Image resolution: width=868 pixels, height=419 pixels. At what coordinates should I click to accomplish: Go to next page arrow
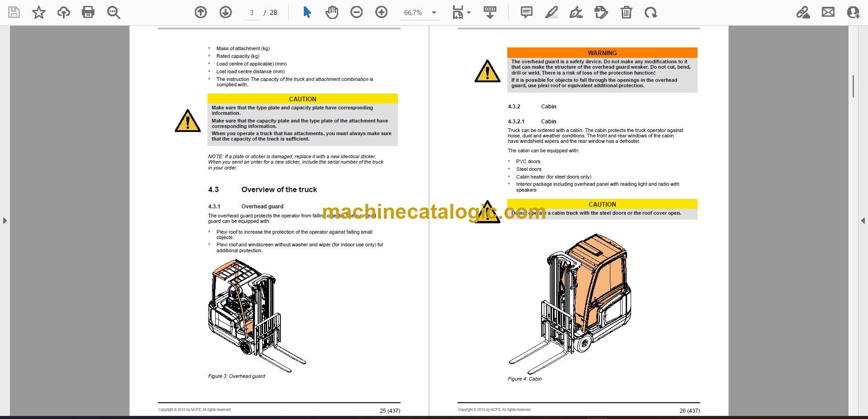coord(226,12)
